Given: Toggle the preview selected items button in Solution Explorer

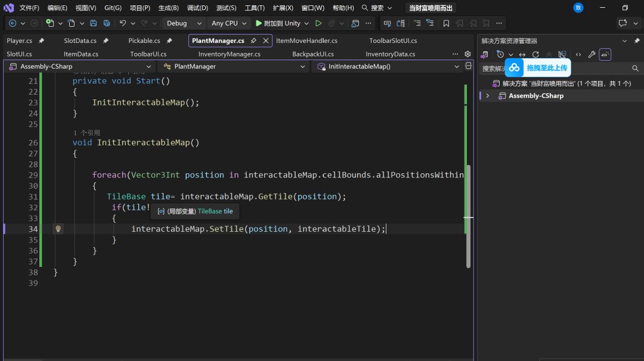Looking at the screenshot, I should click(x=605, y=55).
